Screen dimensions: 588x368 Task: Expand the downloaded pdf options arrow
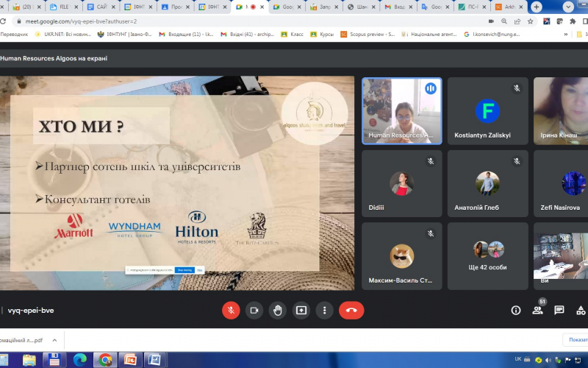click(x=54, y=340)
